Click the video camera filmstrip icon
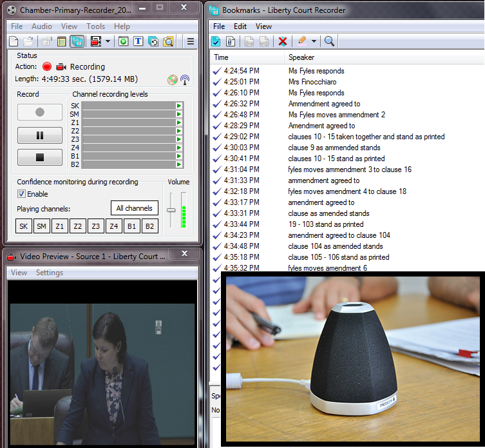The image size is (485, 448). click(x=96, y=41)
